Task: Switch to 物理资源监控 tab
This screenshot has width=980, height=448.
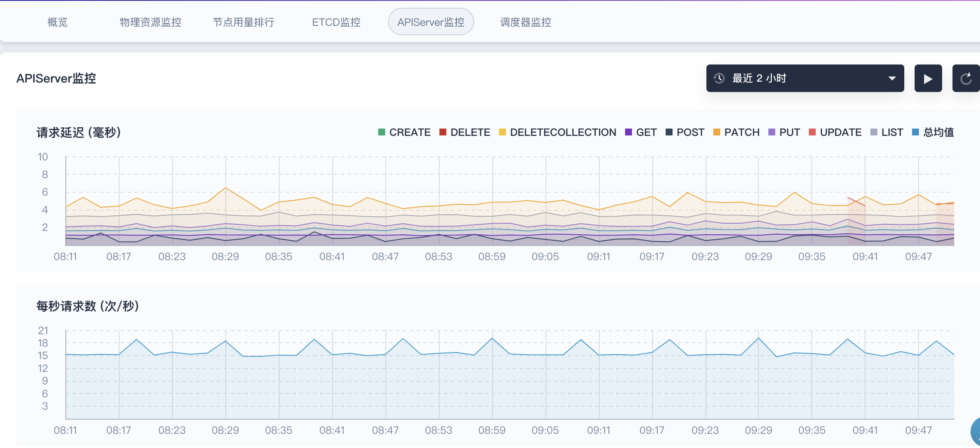Action: [151, 22]
